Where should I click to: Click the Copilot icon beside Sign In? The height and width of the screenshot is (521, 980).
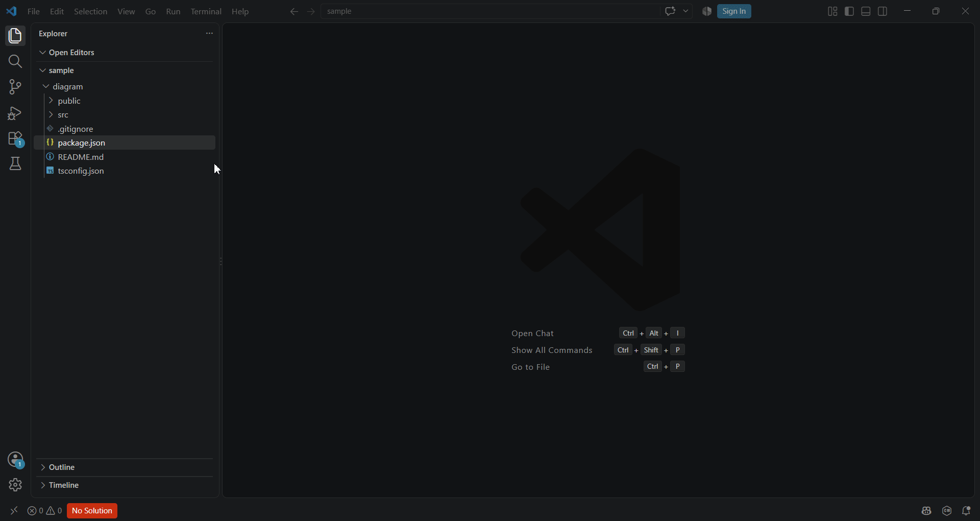707,11
